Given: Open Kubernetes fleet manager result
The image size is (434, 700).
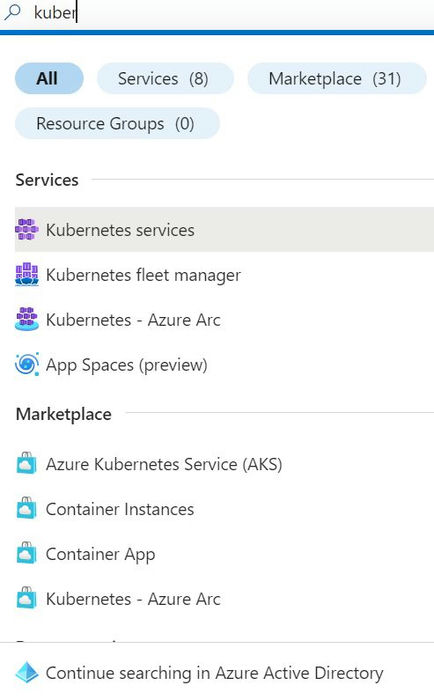Looking at the screenshot, I should [224, 275].
